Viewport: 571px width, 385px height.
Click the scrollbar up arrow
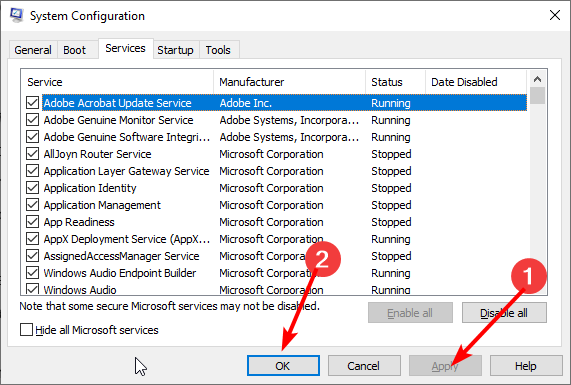(537, 79)
